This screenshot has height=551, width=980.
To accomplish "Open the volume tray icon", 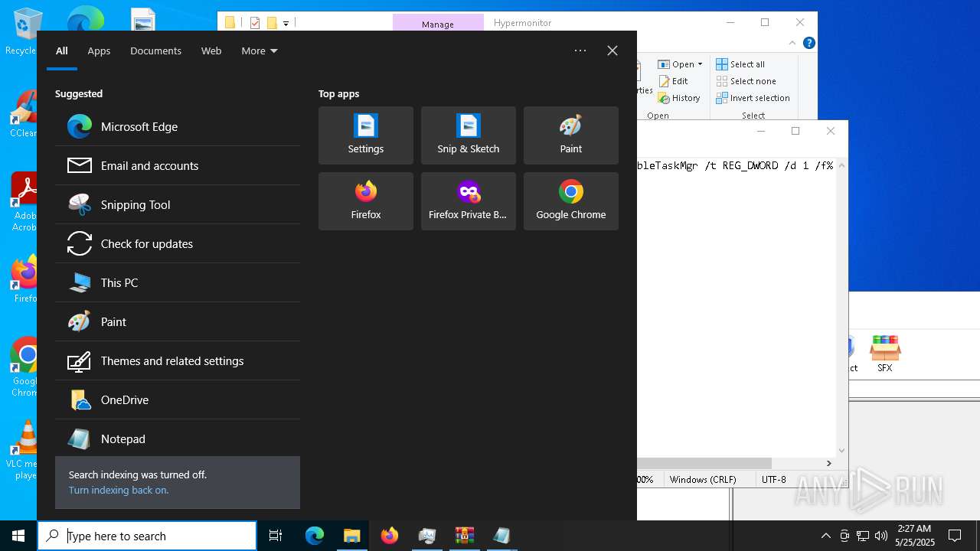I will click(x=881, y=536).
